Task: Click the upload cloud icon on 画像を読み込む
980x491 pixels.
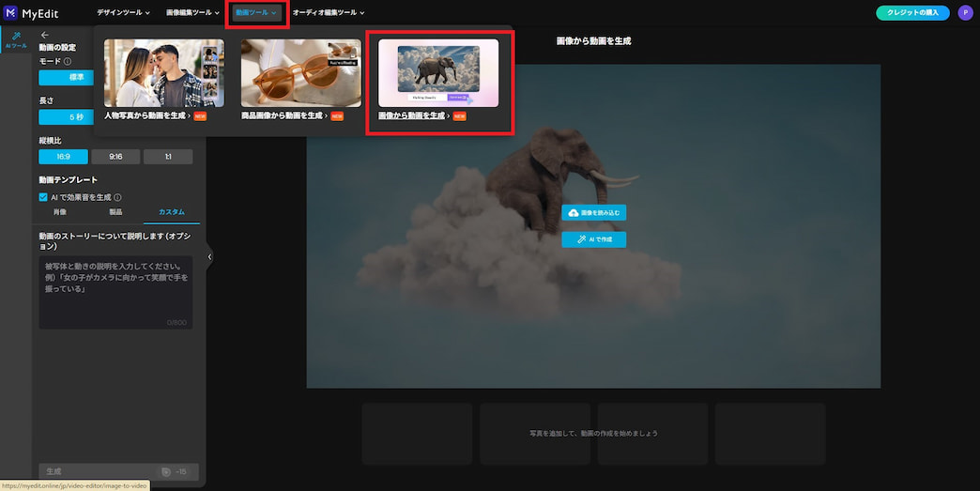Action: (x=574, y=213)
